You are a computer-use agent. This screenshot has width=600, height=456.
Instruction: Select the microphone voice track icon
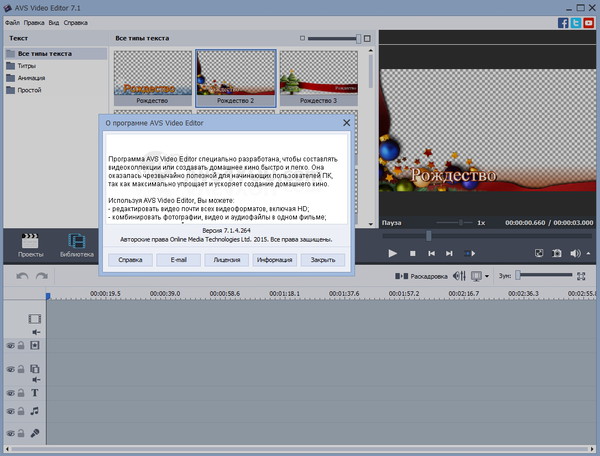tap(35, 434)
